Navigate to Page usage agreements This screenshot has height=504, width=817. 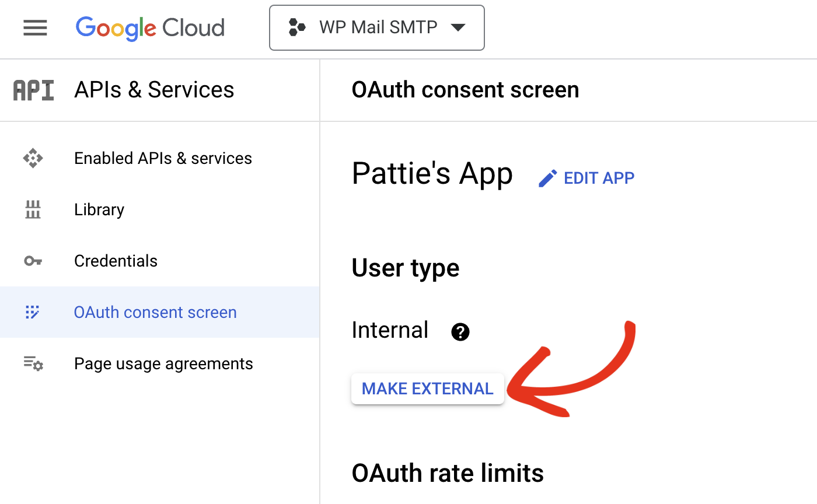[x=163, y=363]
